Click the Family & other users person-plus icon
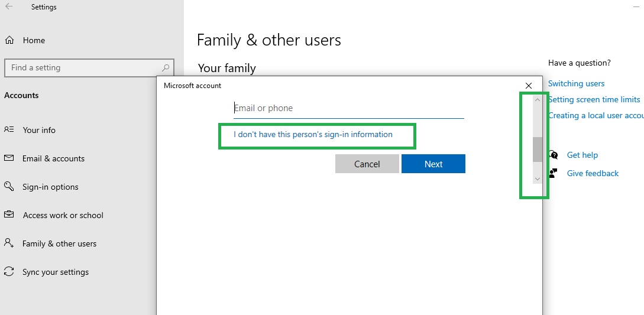Screen dimensions: 644x315 9,243
